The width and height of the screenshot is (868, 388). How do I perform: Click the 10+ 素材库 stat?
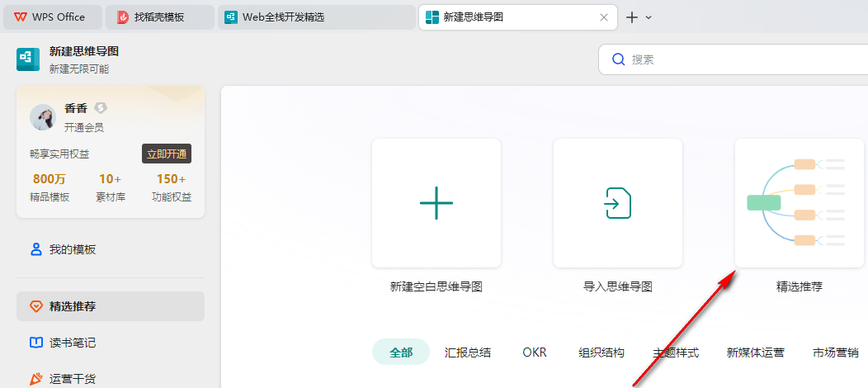coord(111,187)
